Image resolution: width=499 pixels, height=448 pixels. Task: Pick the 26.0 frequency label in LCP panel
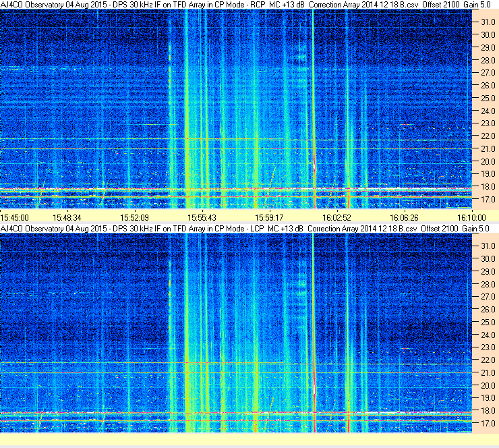pyautogui.click(x=488, y=309)
